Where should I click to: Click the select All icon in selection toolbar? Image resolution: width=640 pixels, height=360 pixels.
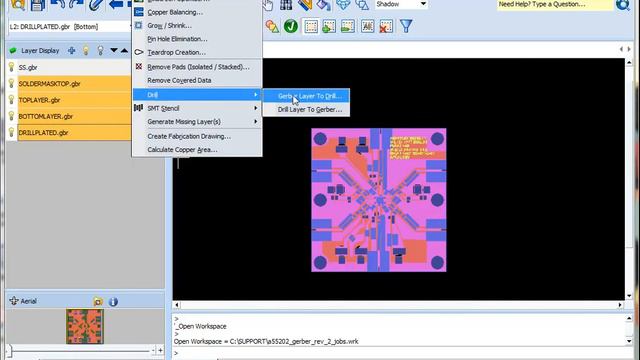pos(367,27)
